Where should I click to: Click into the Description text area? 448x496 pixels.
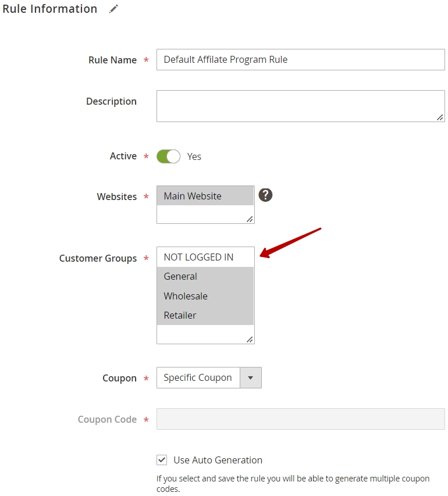tap(300, 106)
